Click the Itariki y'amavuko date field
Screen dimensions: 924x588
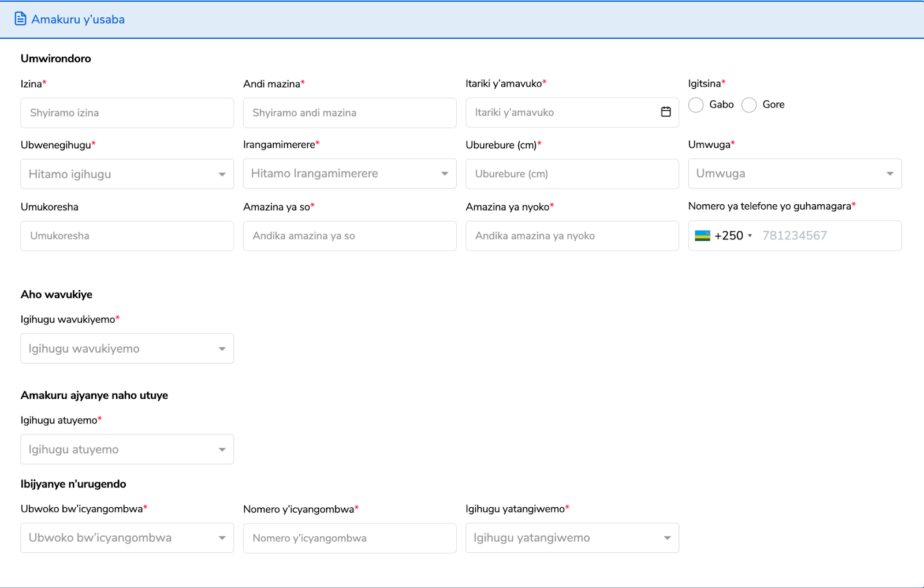[572, 113]
